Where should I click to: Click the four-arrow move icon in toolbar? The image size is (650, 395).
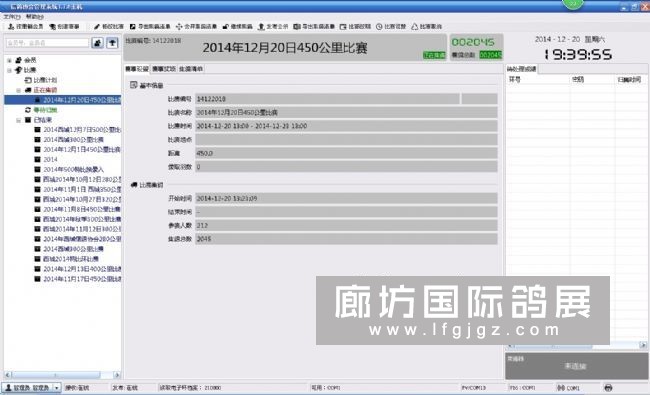coord(179,27)
